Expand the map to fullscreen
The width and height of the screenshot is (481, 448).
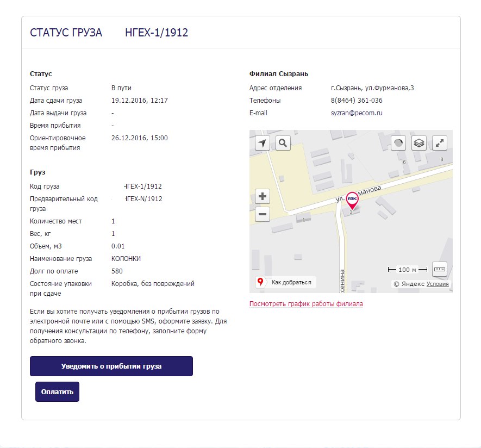[440, 143]
